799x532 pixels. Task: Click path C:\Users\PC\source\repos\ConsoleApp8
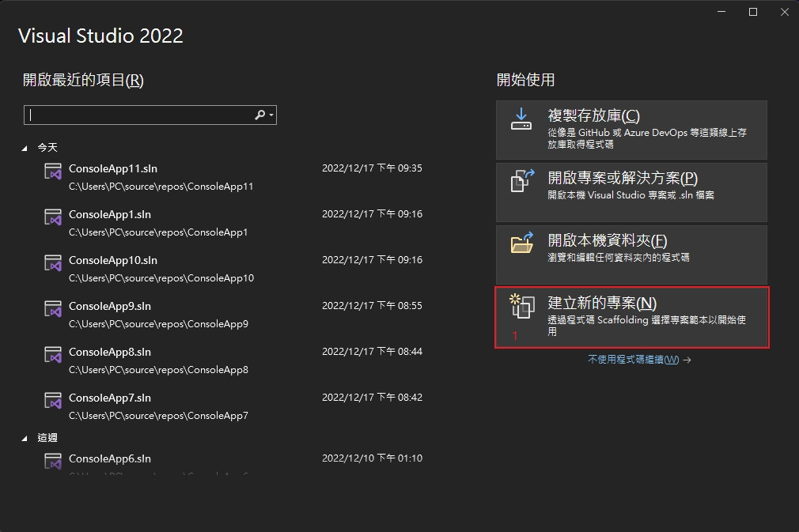[x=158, y=370]
